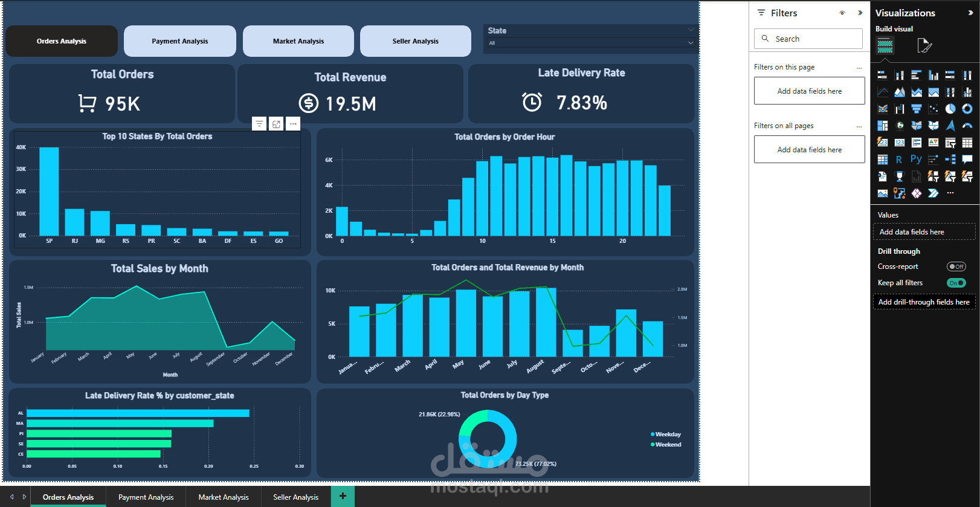Switch to Market Analysis page tab
Viewport: 980px width, 507px height.
click(224, 497)
